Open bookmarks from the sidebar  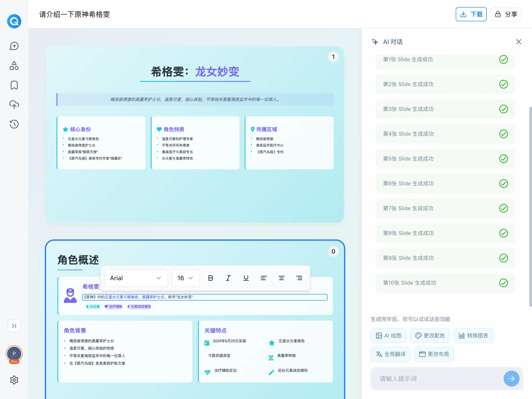[x=14, y=85]
